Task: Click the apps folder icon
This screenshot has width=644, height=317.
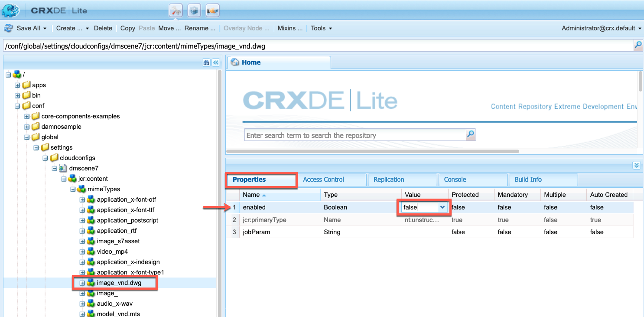Action: (26, 85)
